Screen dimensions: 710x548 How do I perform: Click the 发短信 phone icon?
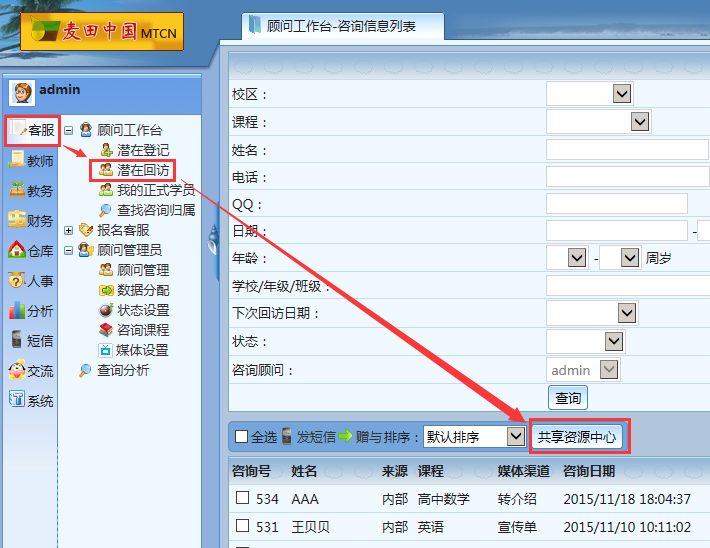[x=287, y=436]
